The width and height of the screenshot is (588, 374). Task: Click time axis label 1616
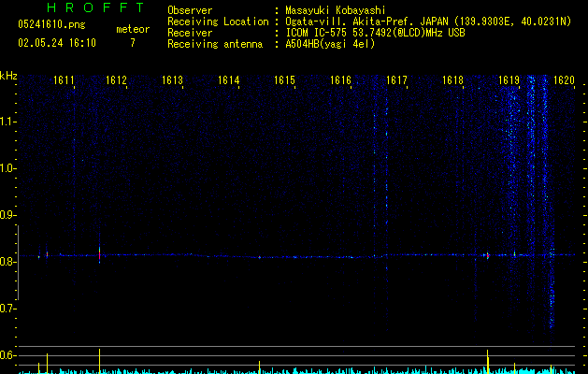[340, 80]
